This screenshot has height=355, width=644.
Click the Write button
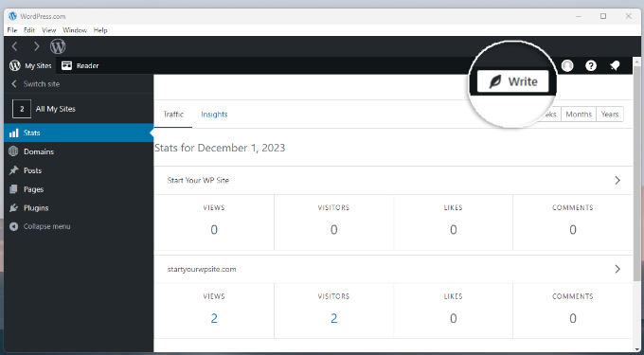coord(512,81)
